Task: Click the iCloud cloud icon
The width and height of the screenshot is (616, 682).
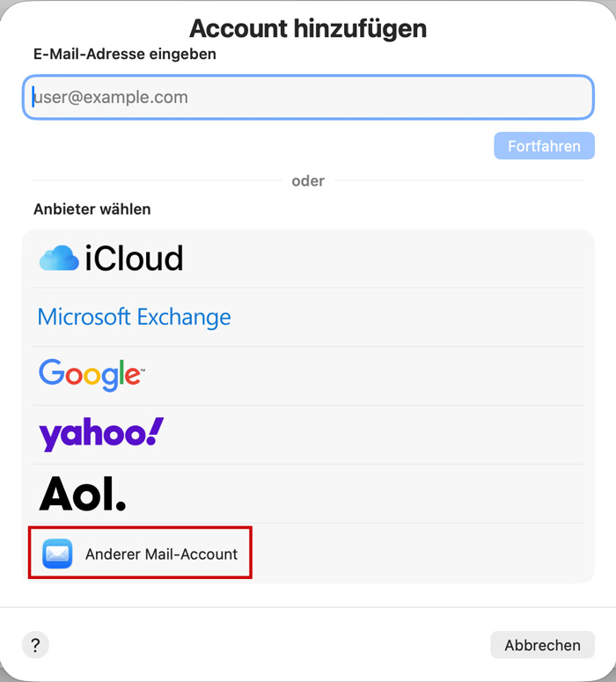Action: click(59, 258)
